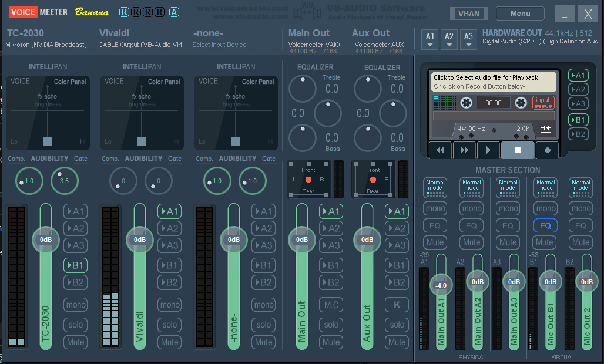Click the cassette rewind button
Screen dimensions: 604x364
440,150
